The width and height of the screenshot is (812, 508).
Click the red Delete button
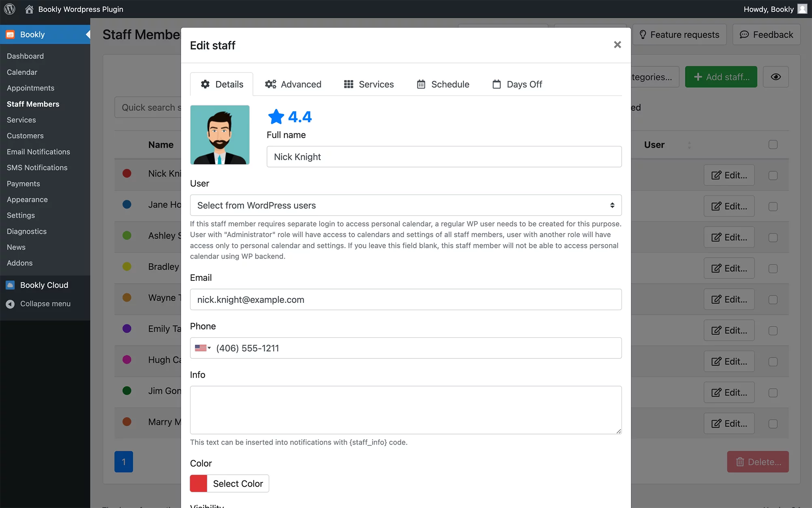pos(758,462)
